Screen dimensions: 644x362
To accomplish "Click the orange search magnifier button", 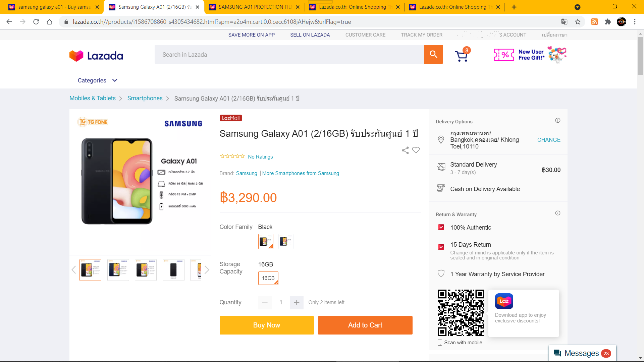I will (433, 54).
